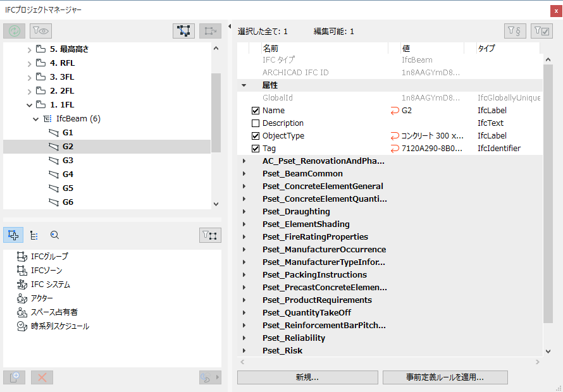Image resolution: width=563 pixels, height=392 pixels.
Task: Click the 選択した全て: 1 label
Action: click(x=263, y=32)
